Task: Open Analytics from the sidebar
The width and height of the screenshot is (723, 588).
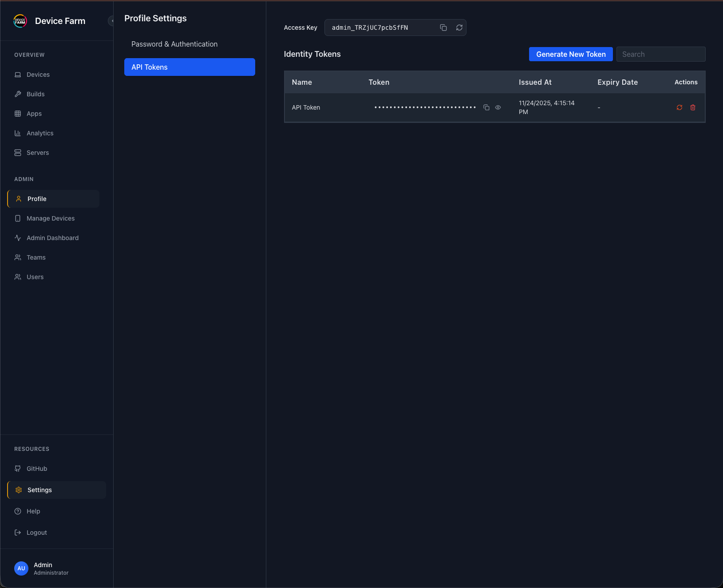Action: 40,133
